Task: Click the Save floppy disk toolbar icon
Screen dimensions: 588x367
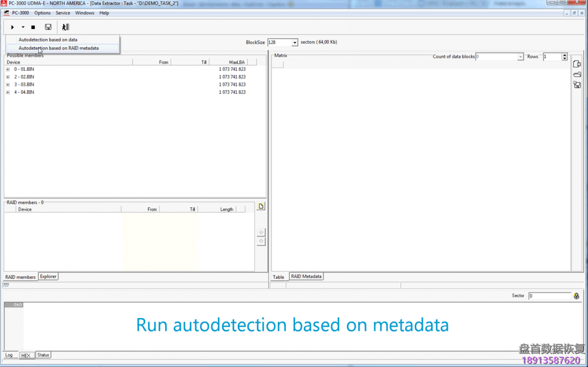Action: [x=48, y=27]
